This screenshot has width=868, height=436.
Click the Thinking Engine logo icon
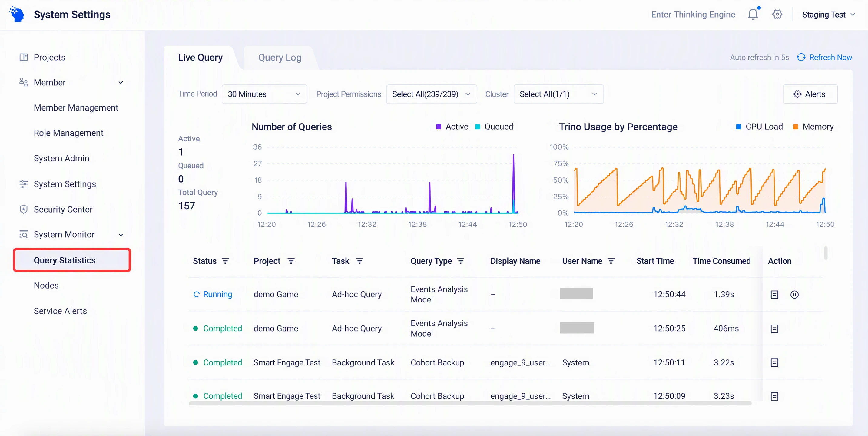pyautogui.click(x=17, y=14)
